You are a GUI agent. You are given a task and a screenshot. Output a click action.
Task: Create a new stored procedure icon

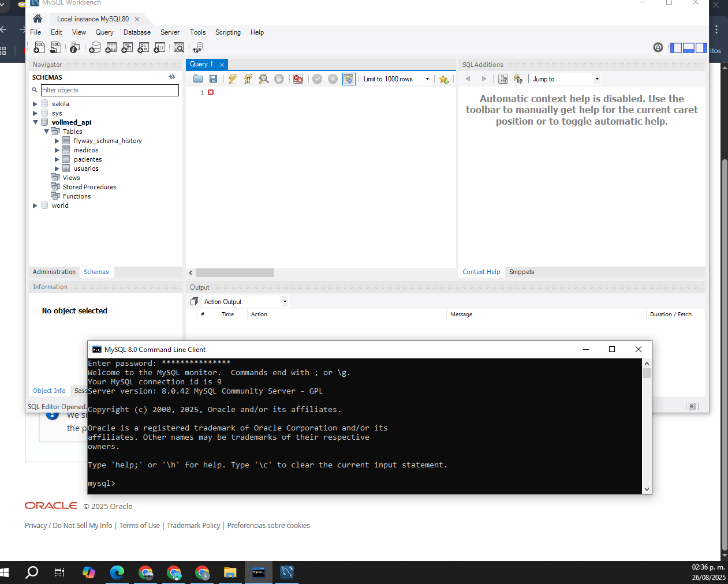coord(143,47)
